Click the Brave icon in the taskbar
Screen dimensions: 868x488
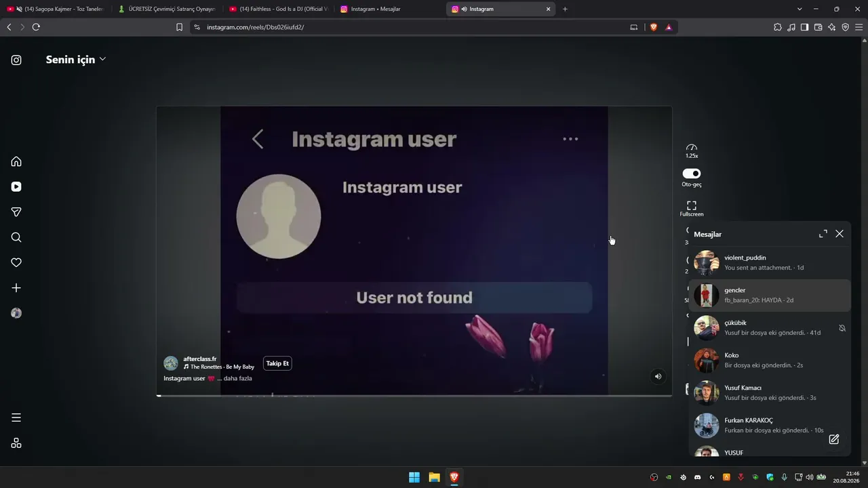click(x=454, y=477)
